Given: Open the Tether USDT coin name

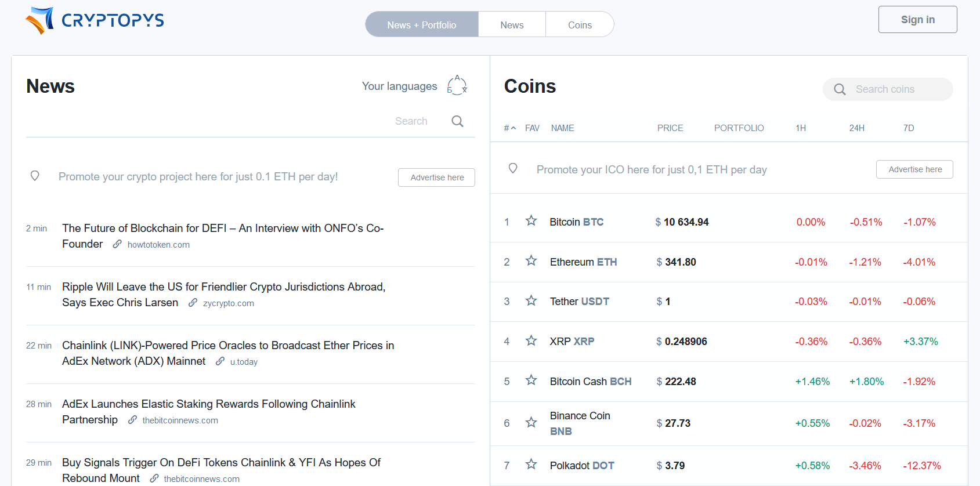Looking at the screenshot, I should [x=580, y=302].
